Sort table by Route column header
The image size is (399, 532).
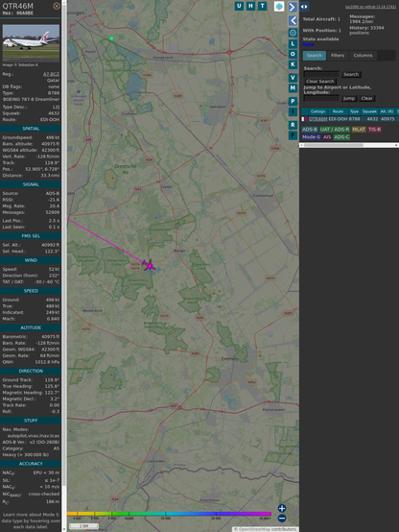[x=338, y=111]
